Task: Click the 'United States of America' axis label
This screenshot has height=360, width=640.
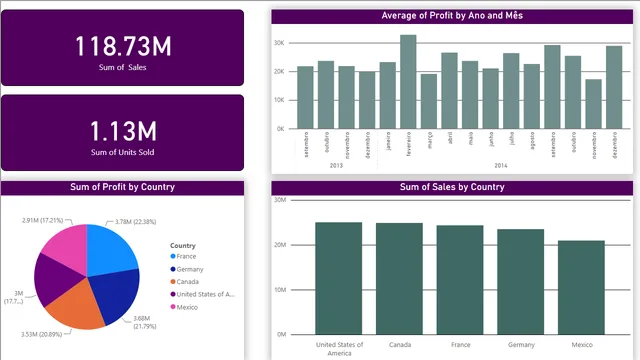Action: pyautogui.click(x=339, y=349)
